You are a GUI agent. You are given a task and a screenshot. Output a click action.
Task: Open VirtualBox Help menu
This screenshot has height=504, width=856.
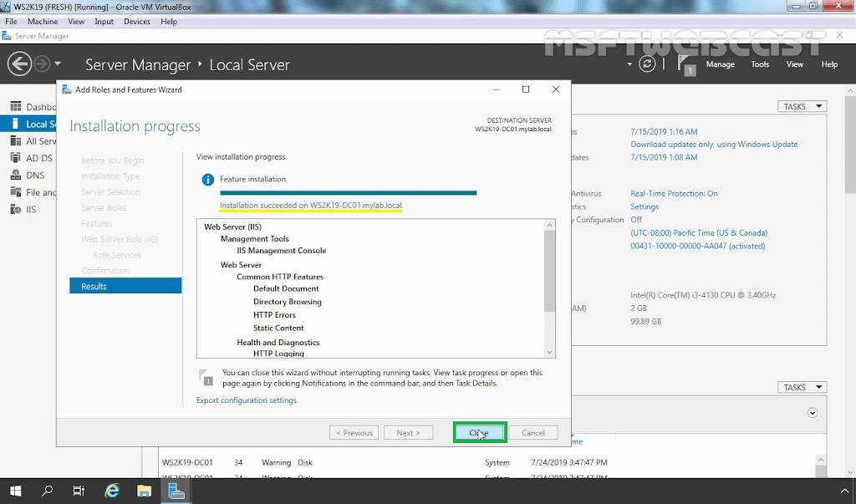(x=169, y=21)
